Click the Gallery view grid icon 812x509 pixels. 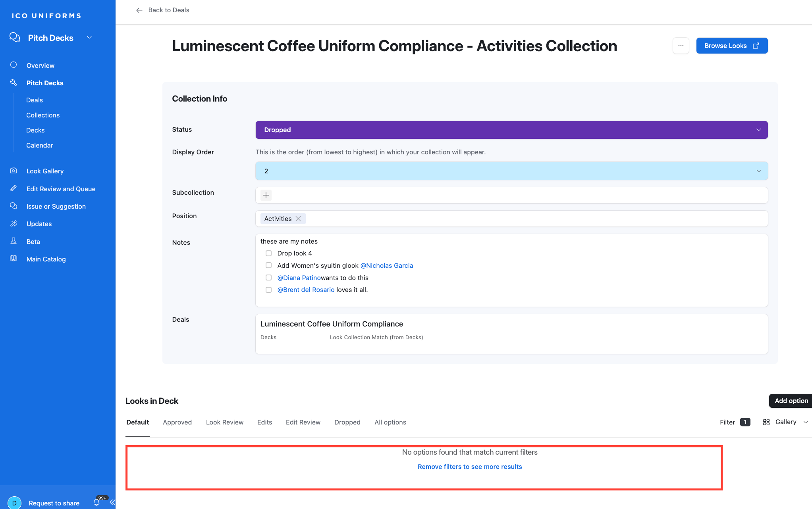[x=766, y=422]
